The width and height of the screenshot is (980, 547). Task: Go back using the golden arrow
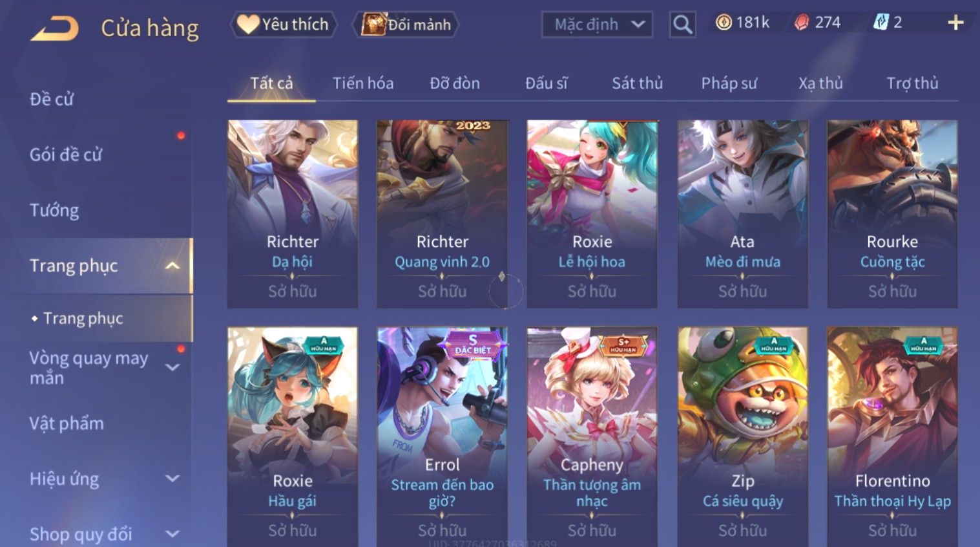(54, 28)
